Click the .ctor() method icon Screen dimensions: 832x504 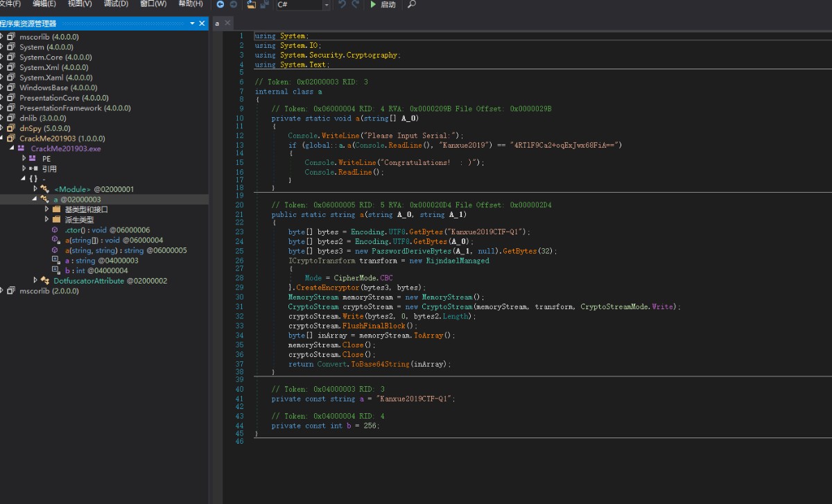[55, 230]
